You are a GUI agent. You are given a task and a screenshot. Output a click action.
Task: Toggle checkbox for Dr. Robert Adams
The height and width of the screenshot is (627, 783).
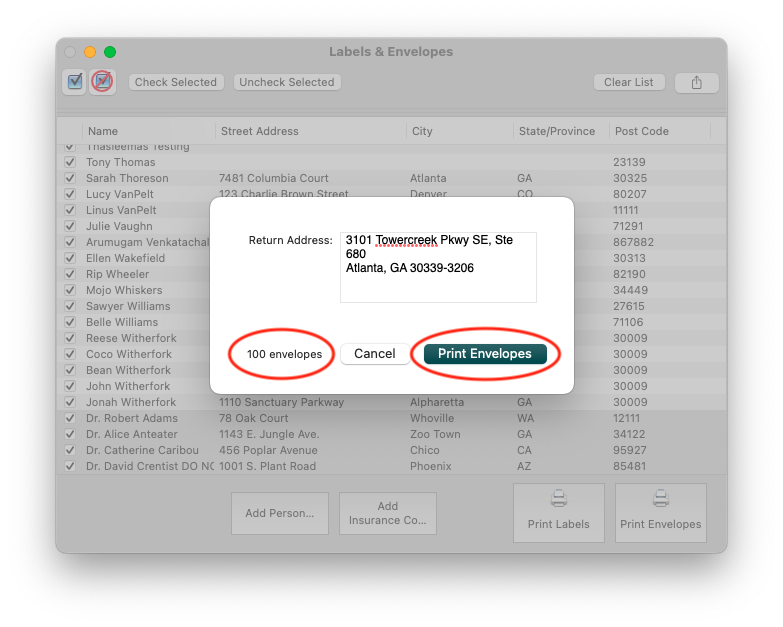click(70, 418)
